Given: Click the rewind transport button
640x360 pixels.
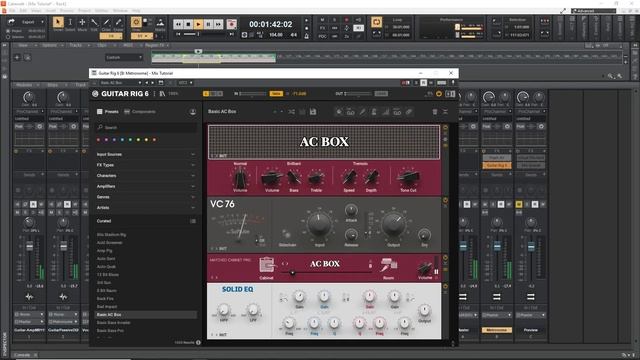Looking at the screenshot, I should (178, 24).
